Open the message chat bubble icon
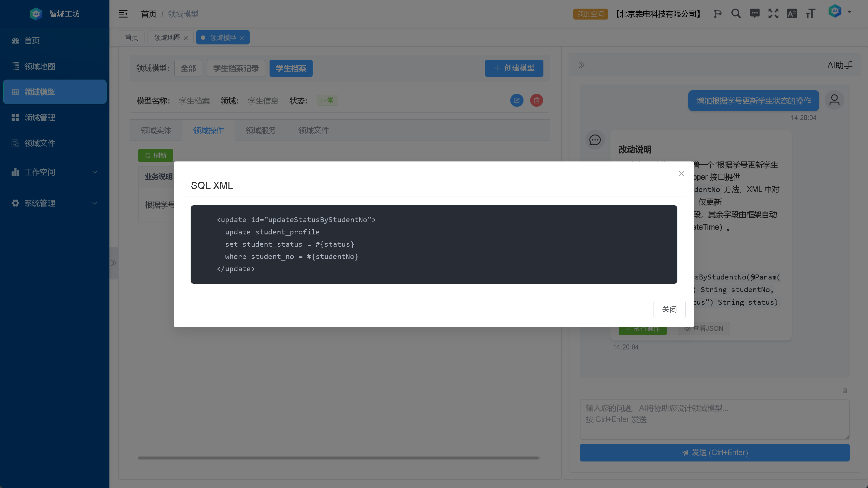This screenshot has height=488, width=868. [x=755, y=14]
